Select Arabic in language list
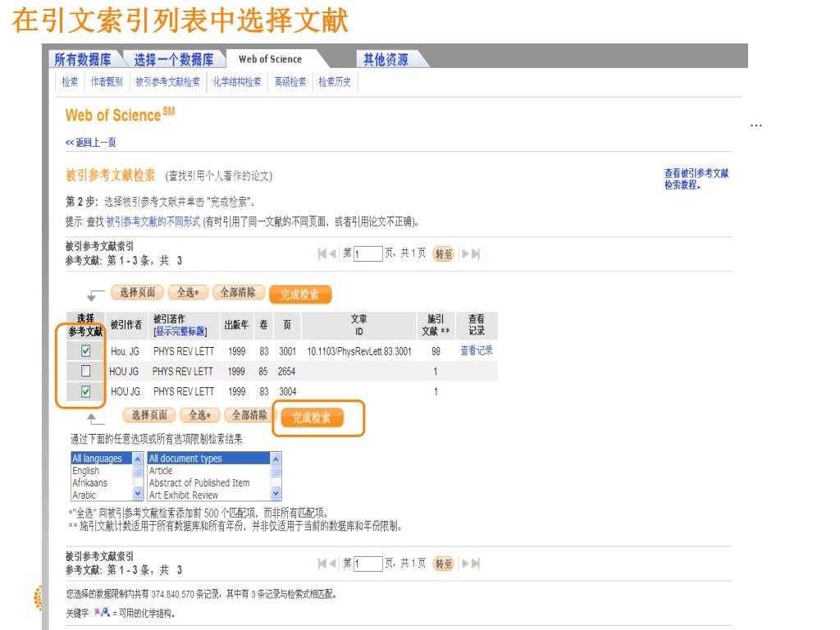 click(102, 495)
